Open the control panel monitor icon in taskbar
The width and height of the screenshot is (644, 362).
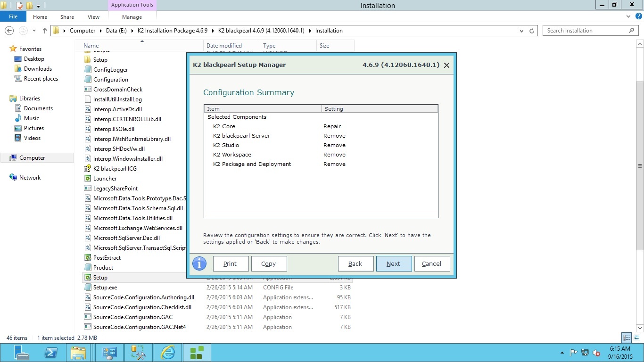(109, 353)
